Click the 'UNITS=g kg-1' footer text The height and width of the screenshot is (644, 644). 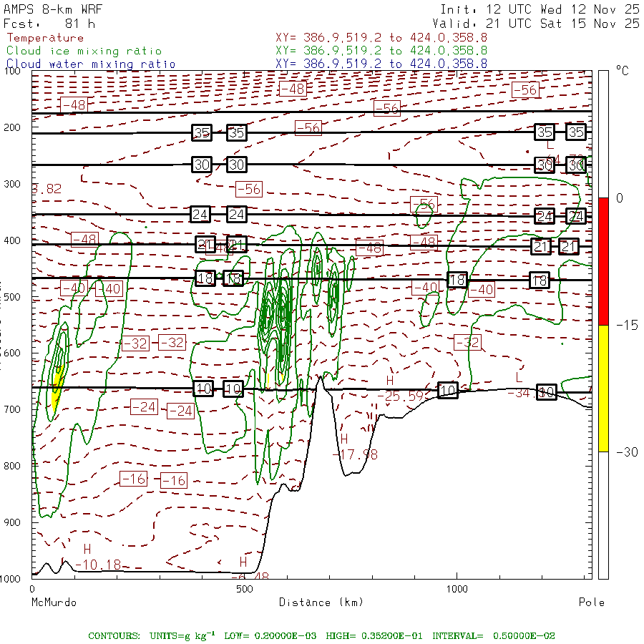coord(182,636)
